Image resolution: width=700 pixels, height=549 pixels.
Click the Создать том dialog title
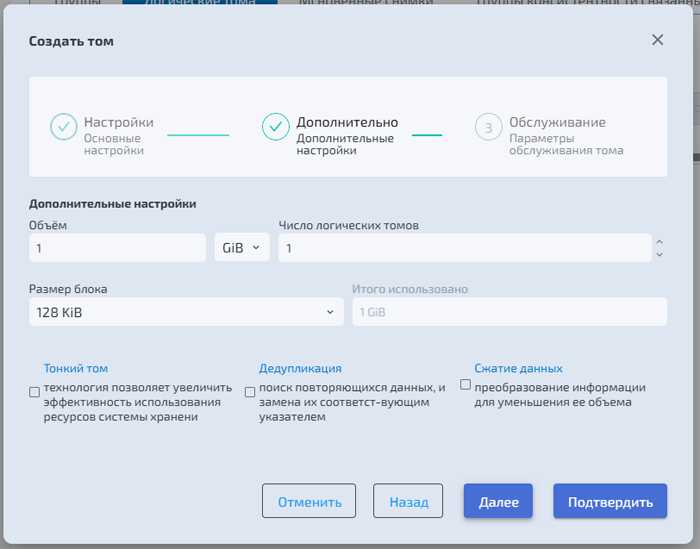pos(71,41)
